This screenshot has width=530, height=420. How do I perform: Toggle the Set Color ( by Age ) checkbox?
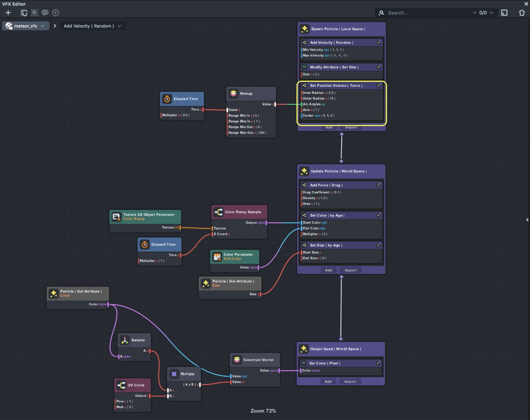pos(379,215)
